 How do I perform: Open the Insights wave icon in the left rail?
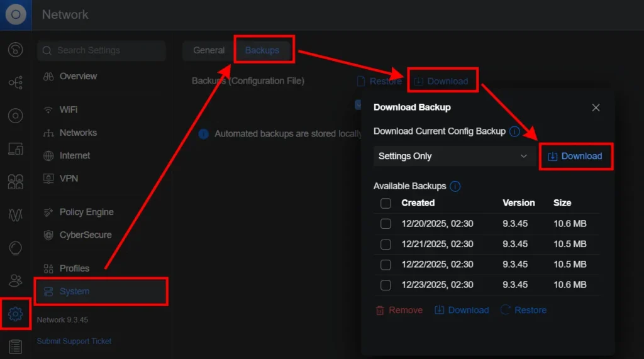coord(16,215)
